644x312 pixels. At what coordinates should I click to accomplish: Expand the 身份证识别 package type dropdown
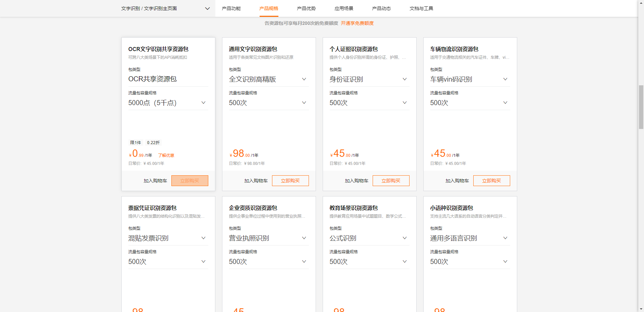369,79
